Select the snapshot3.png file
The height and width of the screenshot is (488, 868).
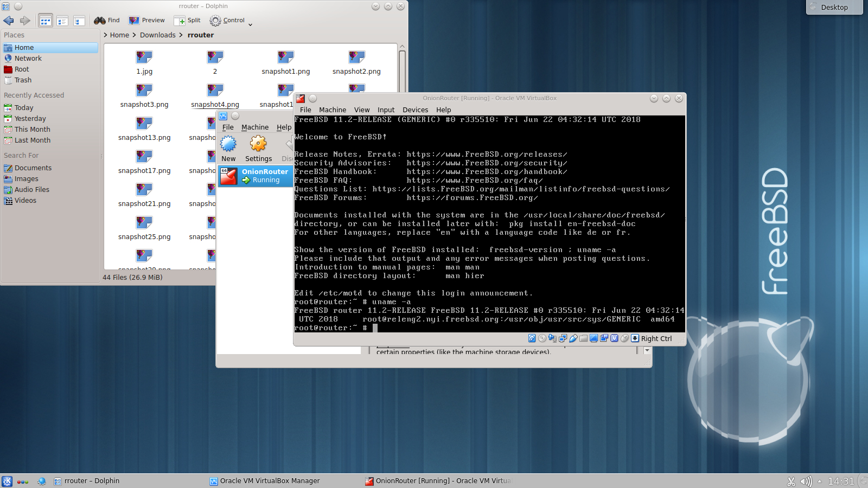[x=144, y=96]
